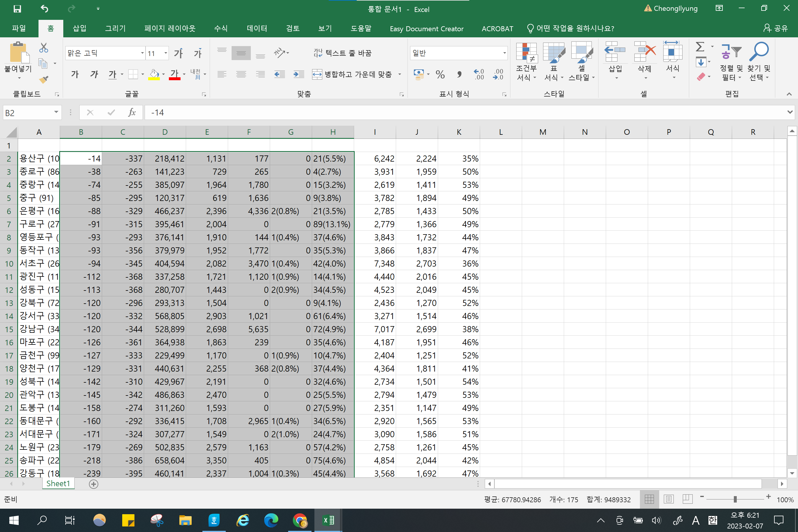Click the Cut scissors icon
The width and height of the screenshot is (798, 532).
point(43,48)
